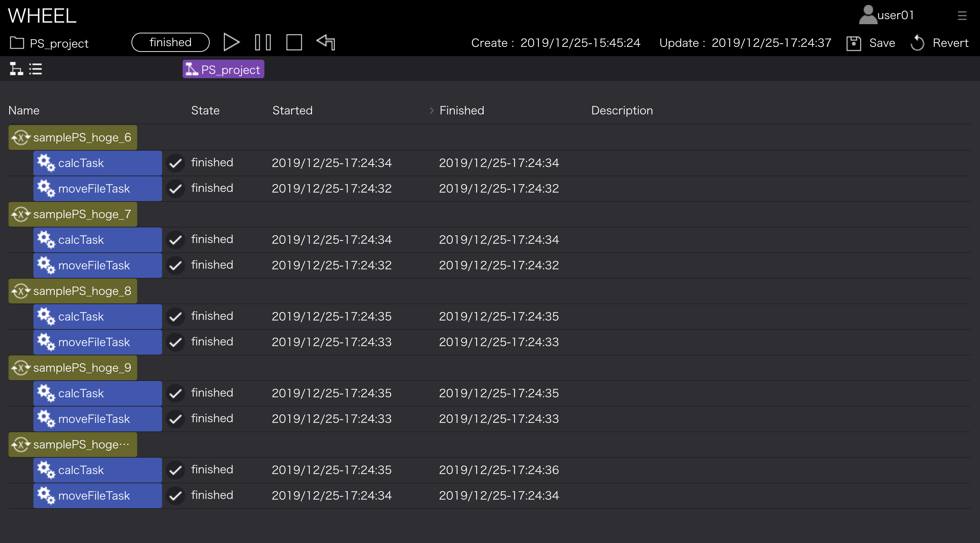This screenshot has height=543, width=980.
Task: Switch to list view icon
Action: (36, 69)
